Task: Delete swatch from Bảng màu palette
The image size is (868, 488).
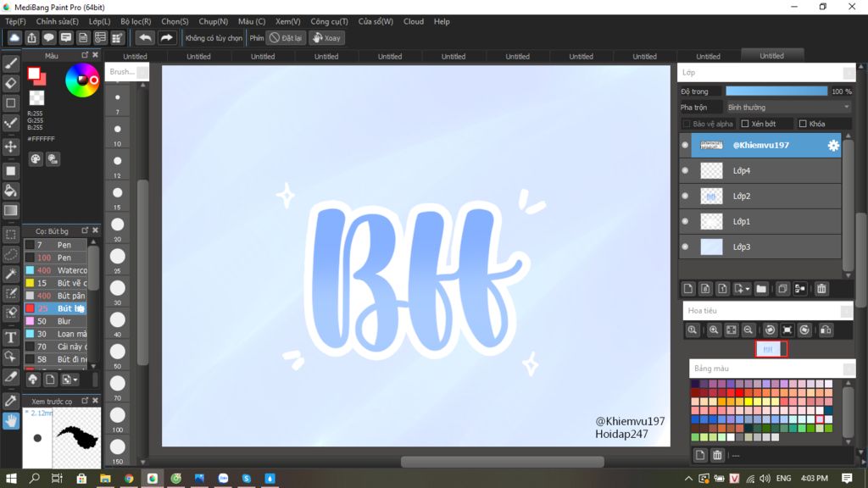Action: click(717, 455)
